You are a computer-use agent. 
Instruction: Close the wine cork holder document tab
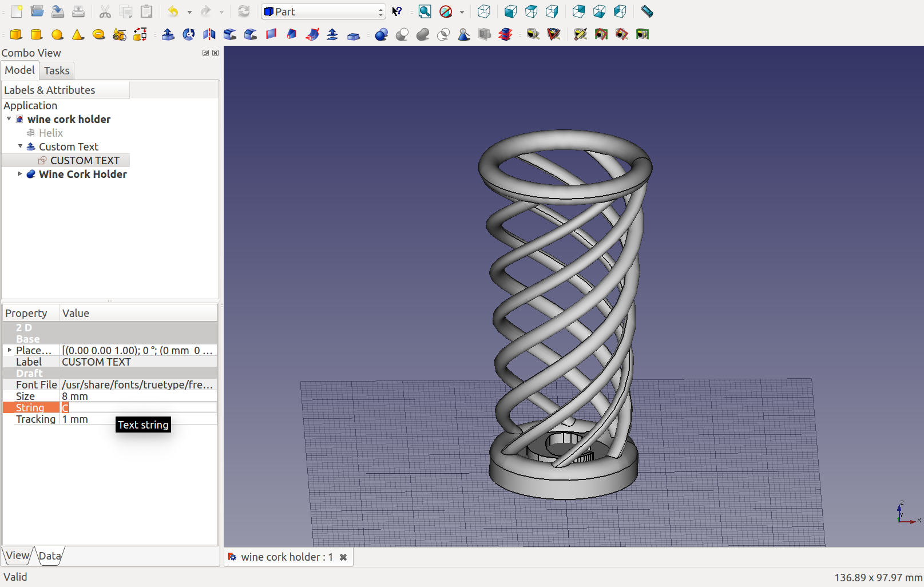(x=343, y=557)
